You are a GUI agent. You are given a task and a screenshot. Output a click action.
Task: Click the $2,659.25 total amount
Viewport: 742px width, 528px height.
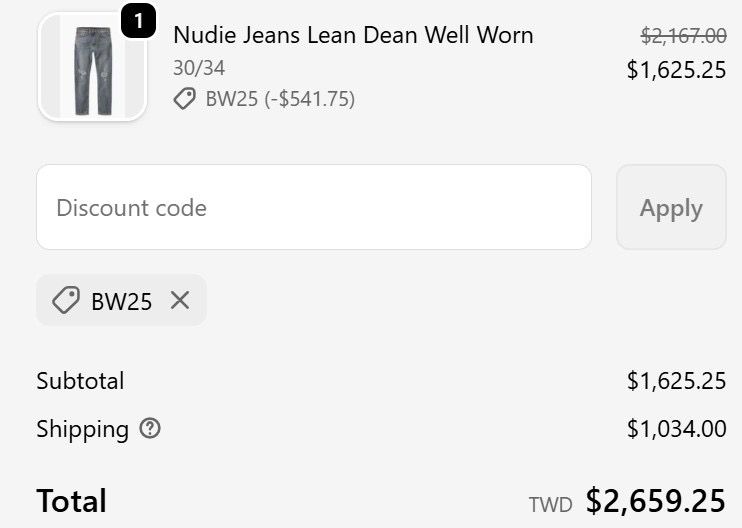656,501
